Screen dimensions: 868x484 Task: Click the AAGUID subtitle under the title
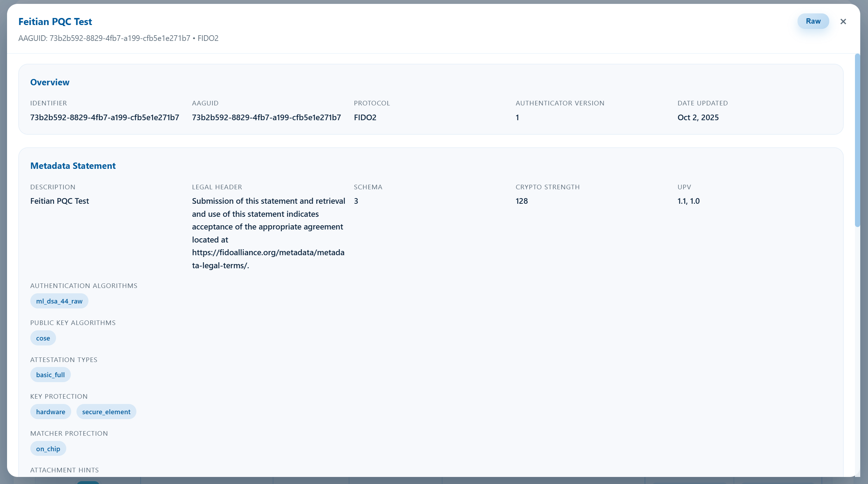[118, 38]
